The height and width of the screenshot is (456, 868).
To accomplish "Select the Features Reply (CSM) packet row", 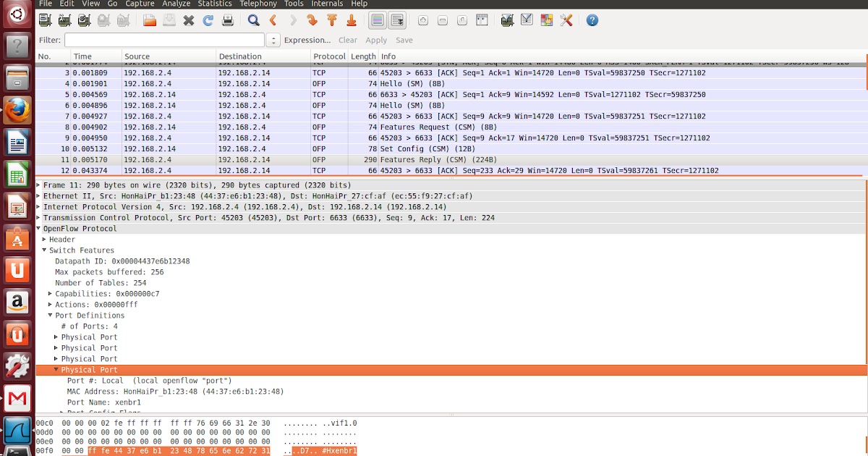I will pos(451,159).
